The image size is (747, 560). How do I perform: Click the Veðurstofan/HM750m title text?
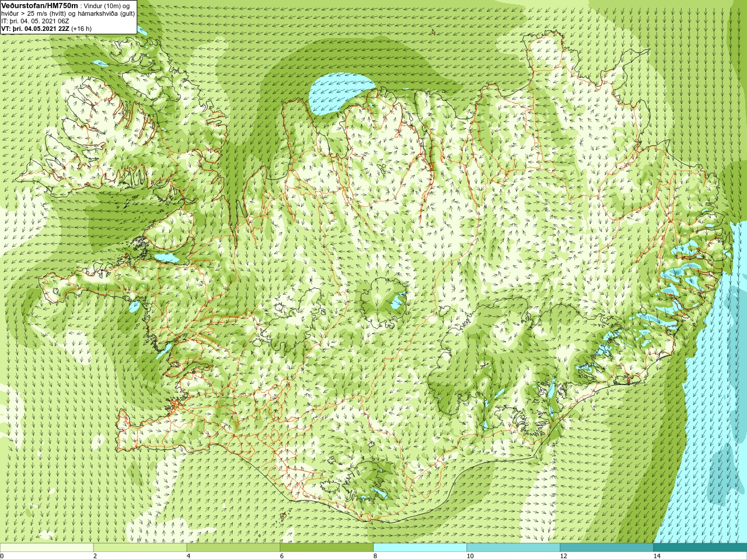[39, 5]
